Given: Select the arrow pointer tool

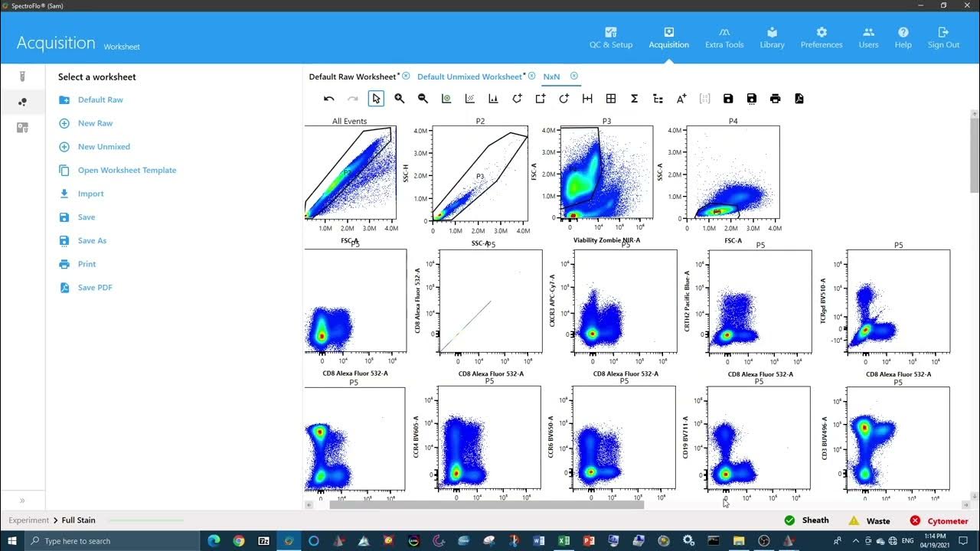Looking at the screenshot, I should (376, 99).
